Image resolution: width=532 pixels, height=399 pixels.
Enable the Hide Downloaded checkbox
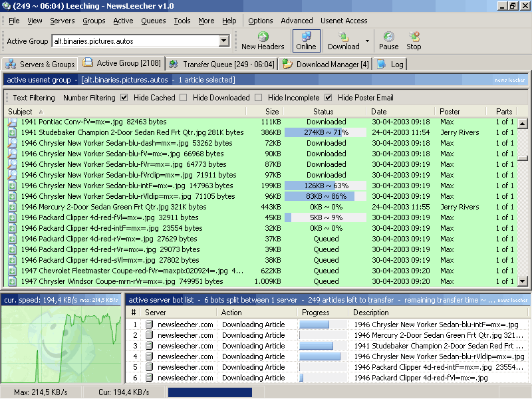184,98
